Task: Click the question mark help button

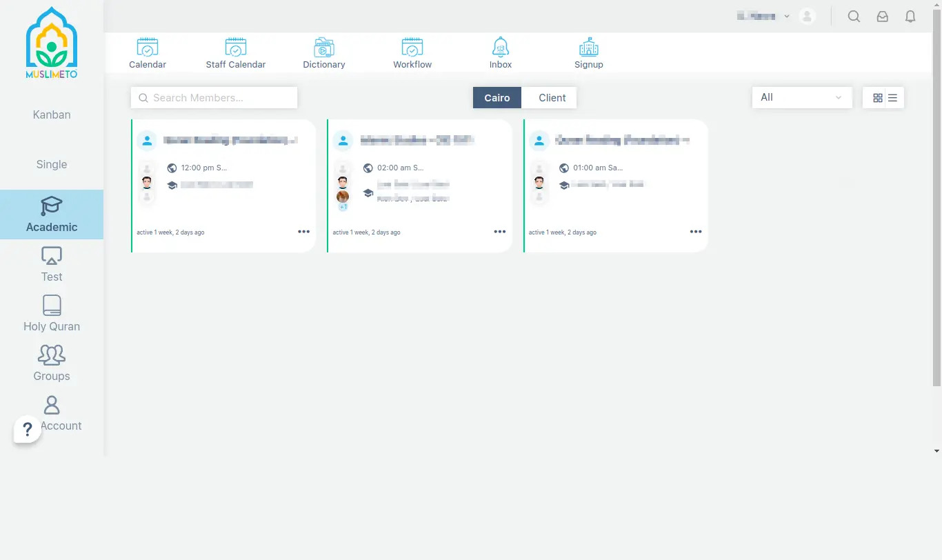Action: (x=28, y=430)
